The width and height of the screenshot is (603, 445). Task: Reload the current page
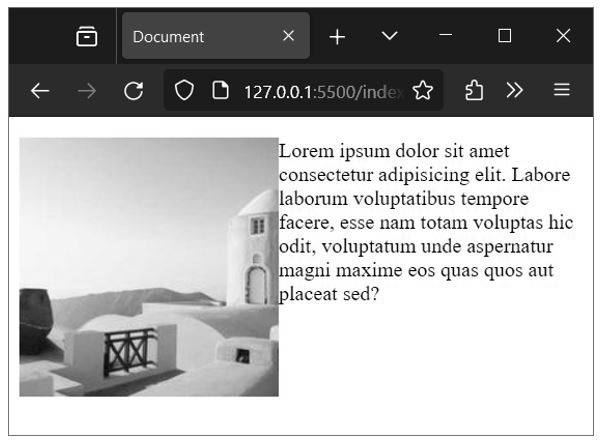[x=133, y=91]
